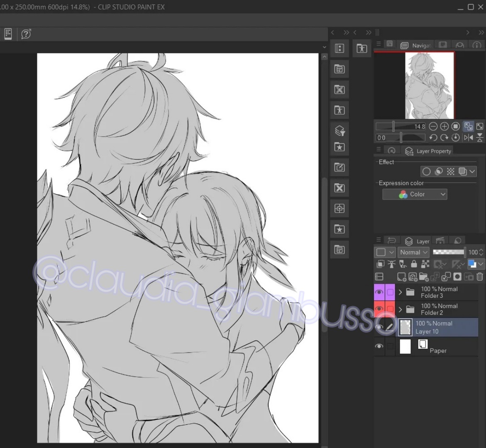Apply the Extract line effect
The image size is (486, 448).
click(x=439, y=172)
